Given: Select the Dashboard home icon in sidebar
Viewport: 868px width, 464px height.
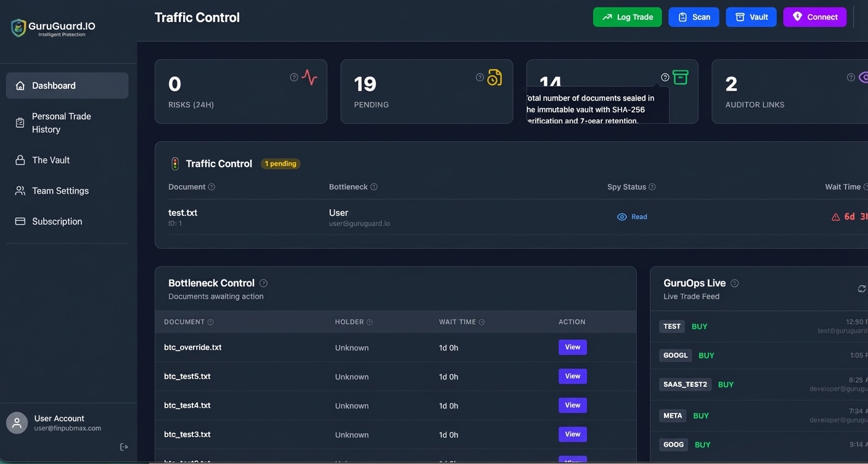Looking at the screenshot, I should click(19, 85).
